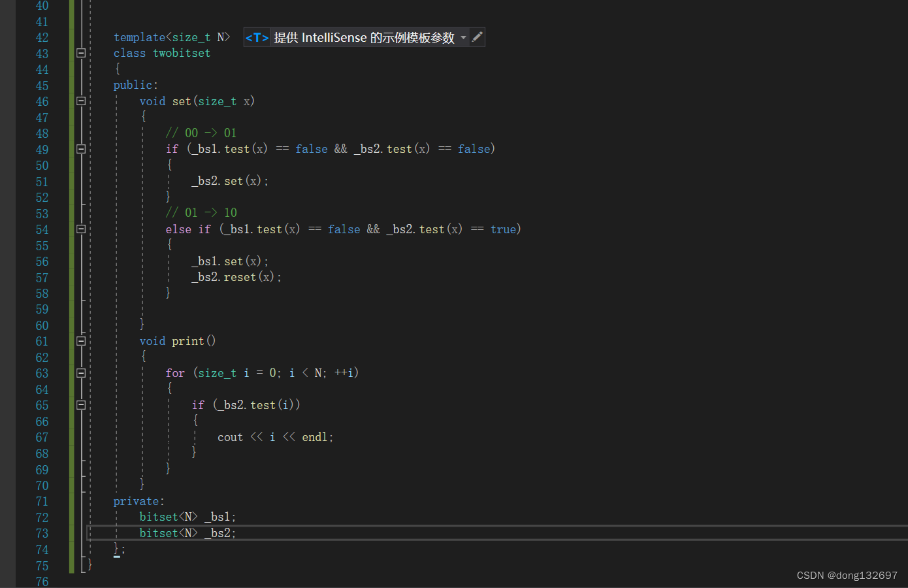The image size is (908, 588).
Task: Click the class name twobitset
Action: pos(182,53)
